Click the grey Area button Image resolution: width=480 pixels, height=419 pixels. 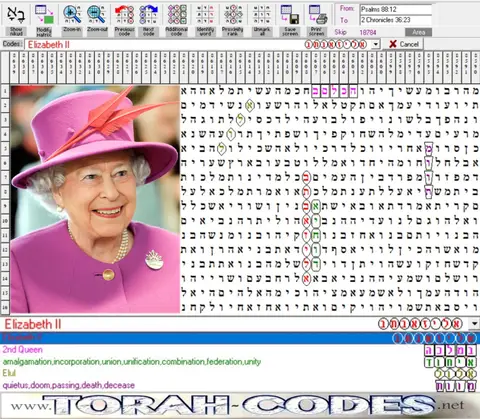(418, 32)
